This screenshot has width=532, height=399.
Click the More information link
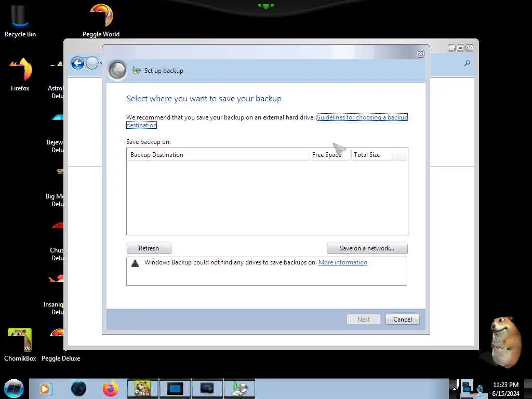343,262
